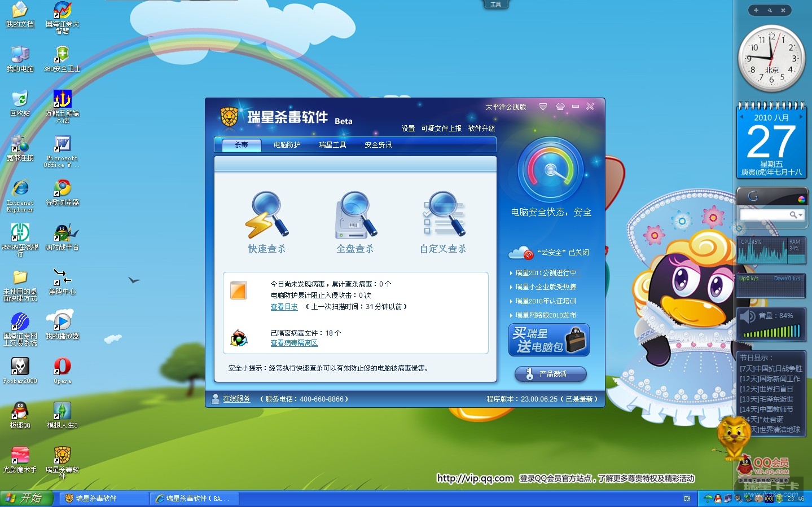812x507 pixels.
Task: Click the 买瑞星送电脑包 promo banner
Action: pos(549,340)
